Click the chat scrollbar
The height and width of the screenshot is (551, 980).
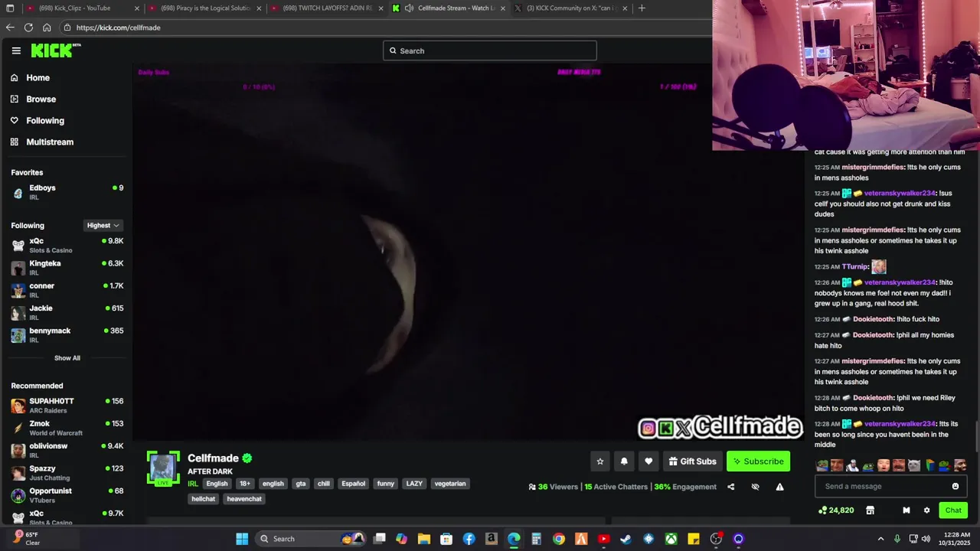[977, 436]
